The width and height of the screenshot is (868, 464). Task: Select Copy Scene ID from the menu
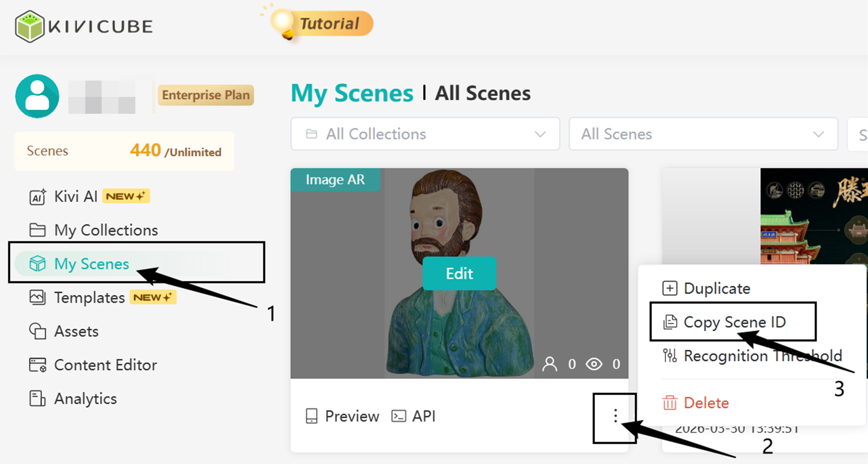pos(734,322)
